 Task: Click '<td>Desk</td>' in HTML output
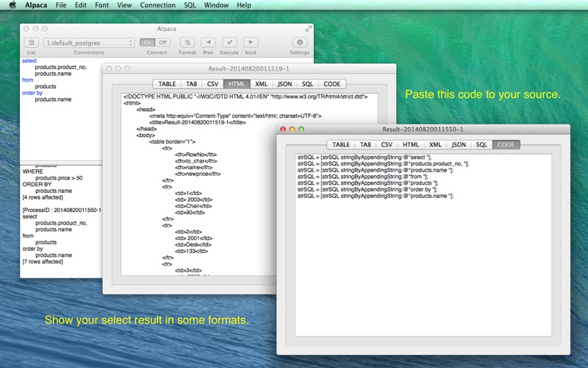click(193, 244)
